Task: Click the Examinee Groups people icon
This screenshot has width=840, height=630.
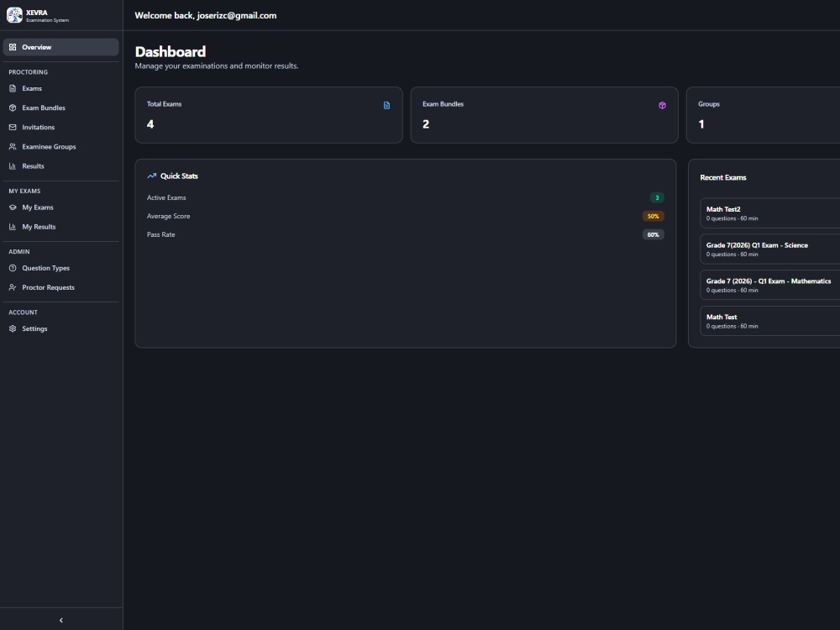Action: pyautogui.click(x=13, y=146)
